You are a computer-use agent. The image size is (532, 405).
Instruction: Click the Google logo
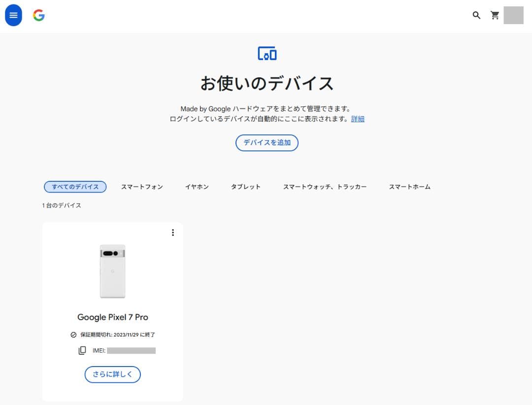(38, 15)
